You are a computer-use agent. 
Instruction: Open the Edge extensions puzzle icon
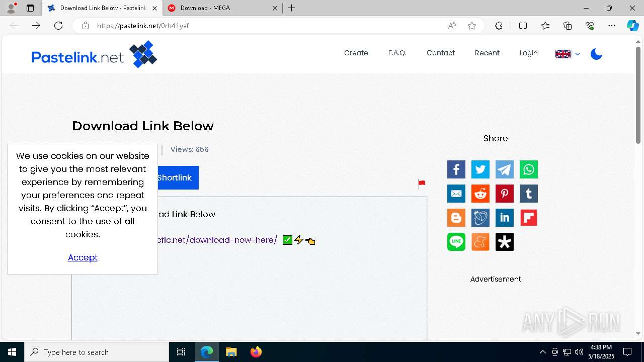[x=499, y=26]
